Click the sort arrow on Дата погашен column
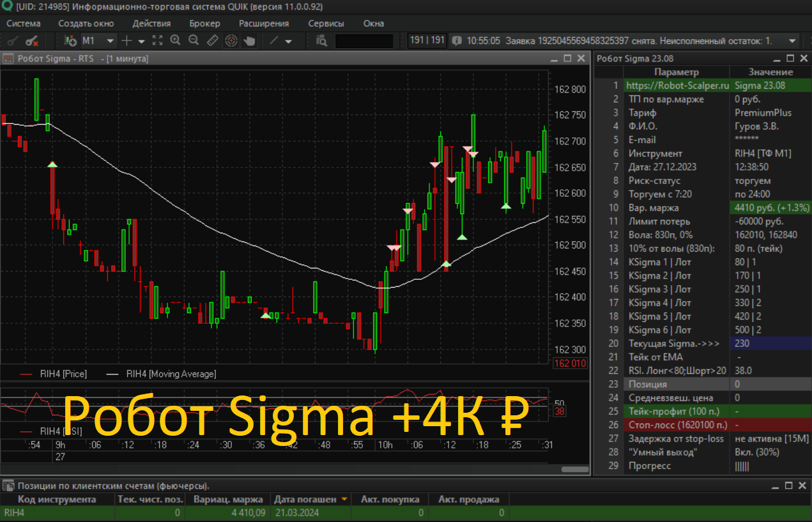 pos(344,499)
